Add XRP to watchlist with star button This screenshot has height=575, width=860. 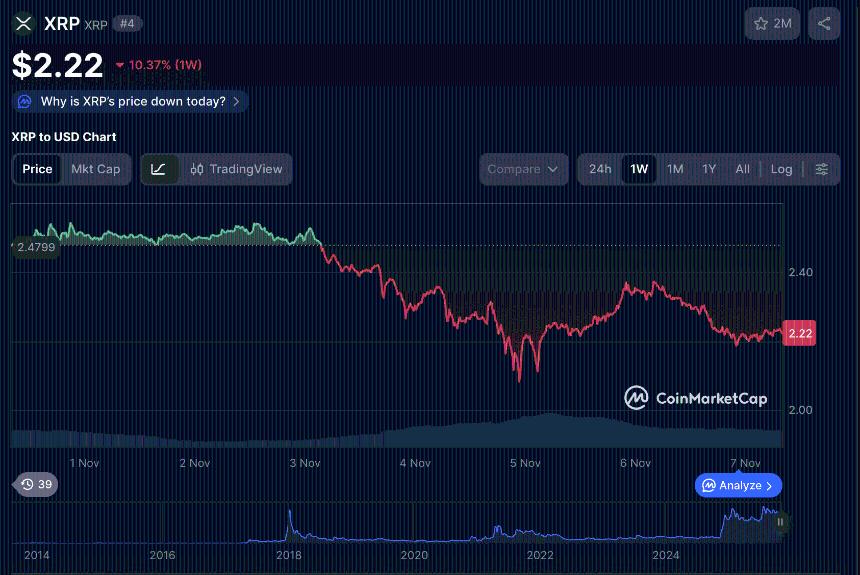click(772, 24)
